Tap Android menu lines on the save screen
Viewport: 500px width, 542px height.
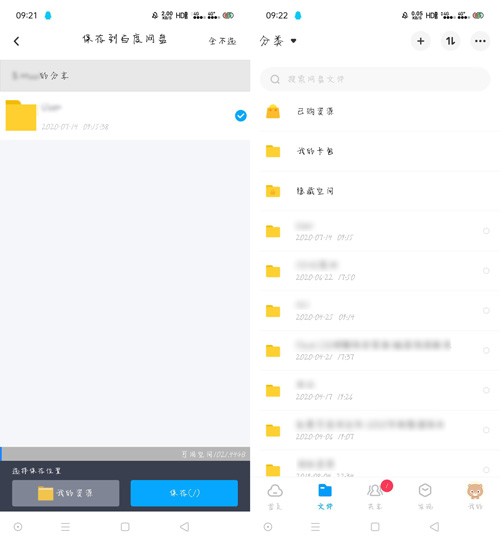(x=65, y=527)
